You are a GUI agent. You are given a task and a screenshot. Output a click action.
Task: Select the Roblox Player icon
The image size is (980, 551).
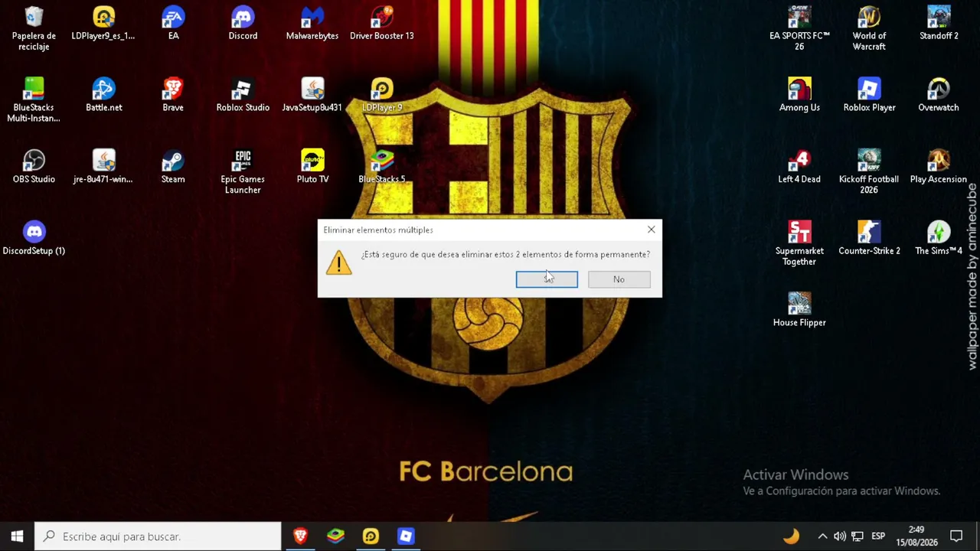coord(869,96)
